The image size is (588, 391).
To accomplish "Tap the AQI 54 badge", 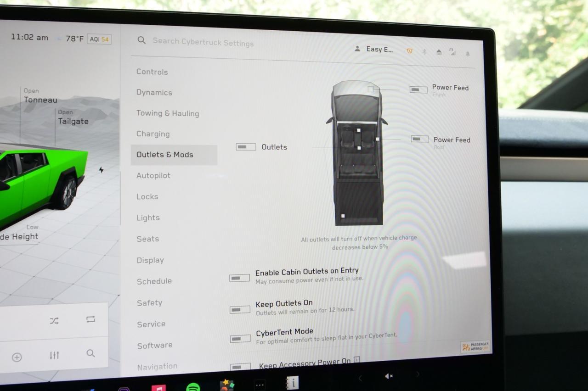I will 99,39.
